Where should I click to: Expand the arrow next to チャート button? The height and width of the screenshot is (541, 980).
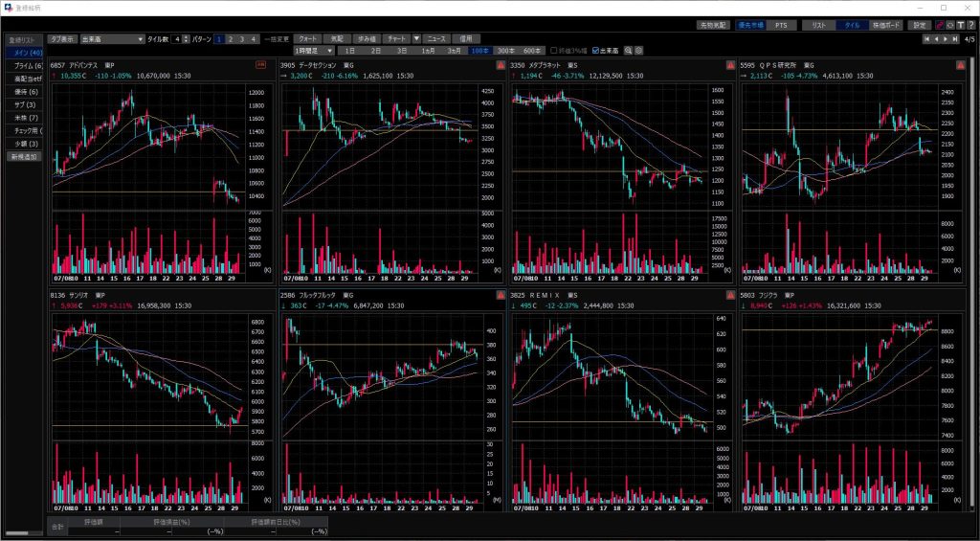(x=416, y=38)
